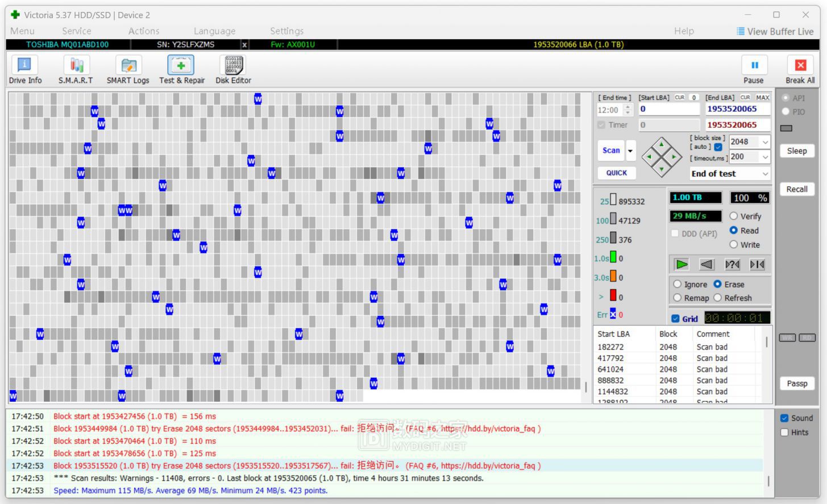Open the Help menu

point(684,31)
